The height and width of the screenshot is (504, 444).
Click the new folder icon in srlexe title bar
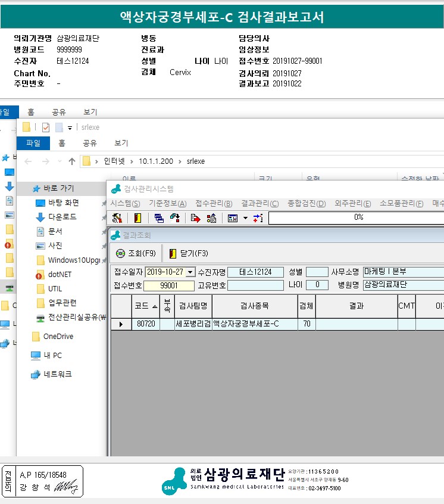click(x=59, y=127)
